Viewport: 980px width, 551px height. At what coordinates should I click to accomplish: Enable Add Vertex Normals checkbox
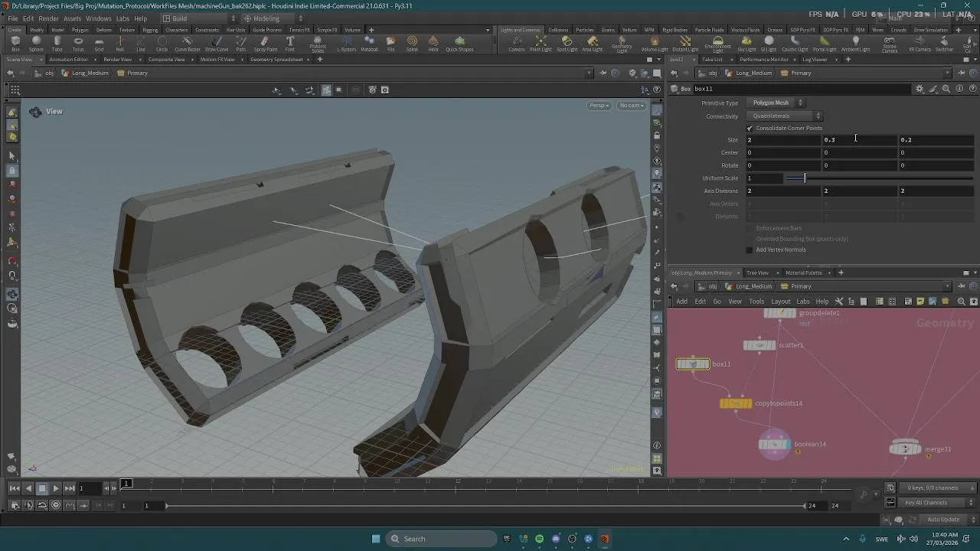[750, 250]
